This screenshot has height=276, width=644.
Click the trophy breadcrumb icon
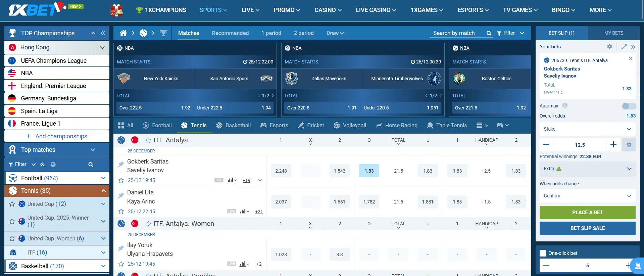coord(163,33)
